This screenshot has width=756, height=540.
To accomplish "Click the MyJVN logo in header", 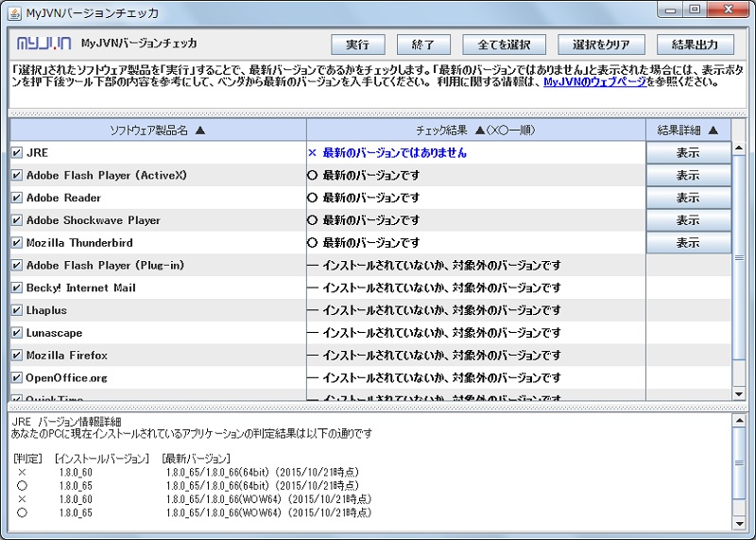I will tap(43, 44).
